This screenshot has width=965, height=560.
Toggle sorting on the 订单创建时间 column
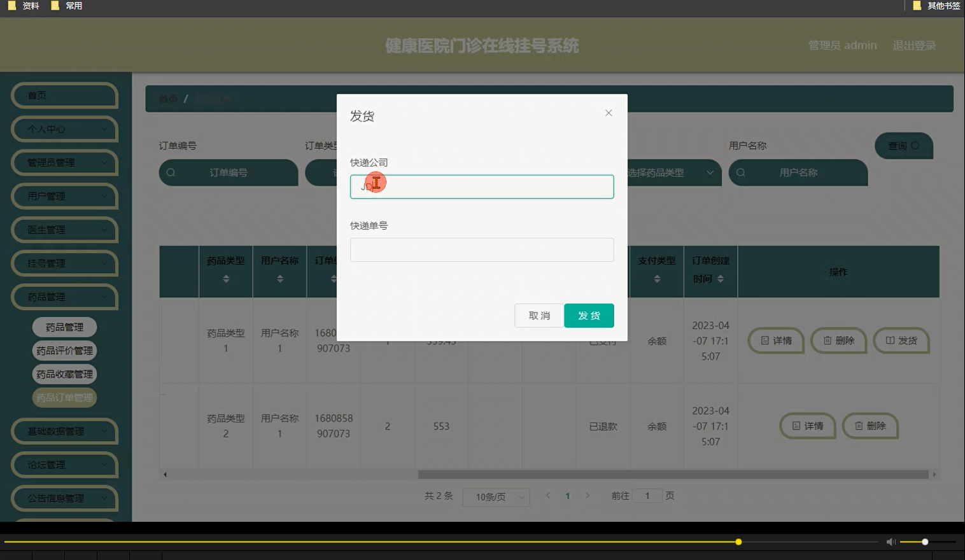721,278
